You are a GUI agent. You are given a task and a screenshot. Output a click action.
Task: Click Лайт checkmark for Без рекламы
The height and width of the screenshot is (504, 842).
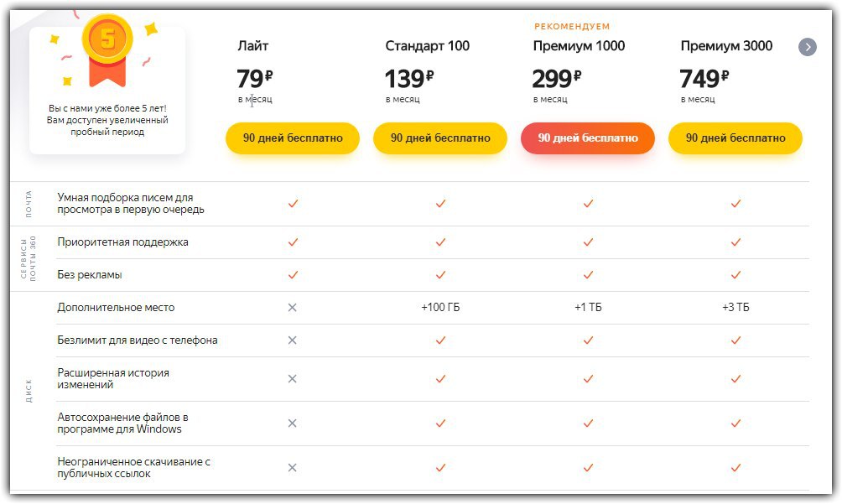pyautogui.click(x=293, y=275)
